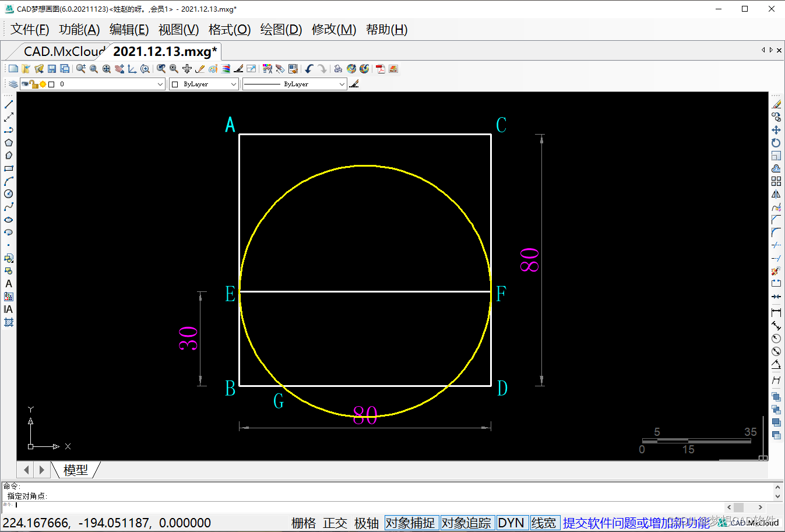
Task: Select the Ellipse drawing tool
Action: click(x=9, y=220)
